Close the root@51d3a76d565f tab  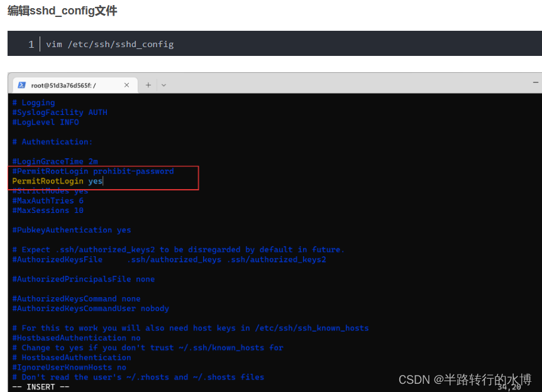coord(126,85)
